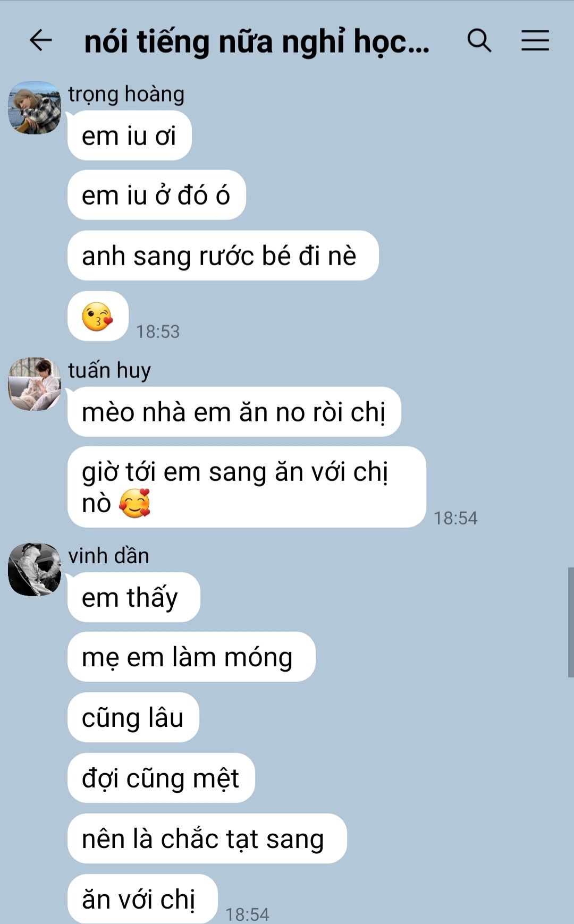574x924 pixels.
Task: Tap the back arrow icon
Action: point(40,40)
